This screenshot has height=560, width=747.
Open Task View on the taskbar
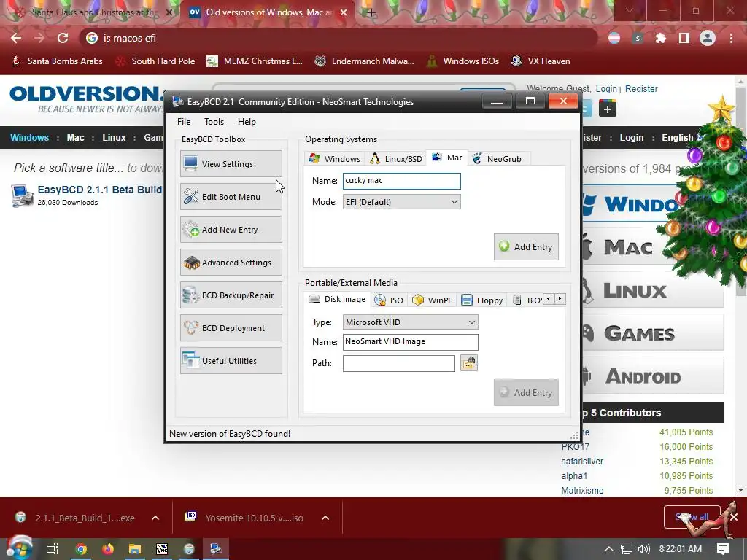pos(52,549)
